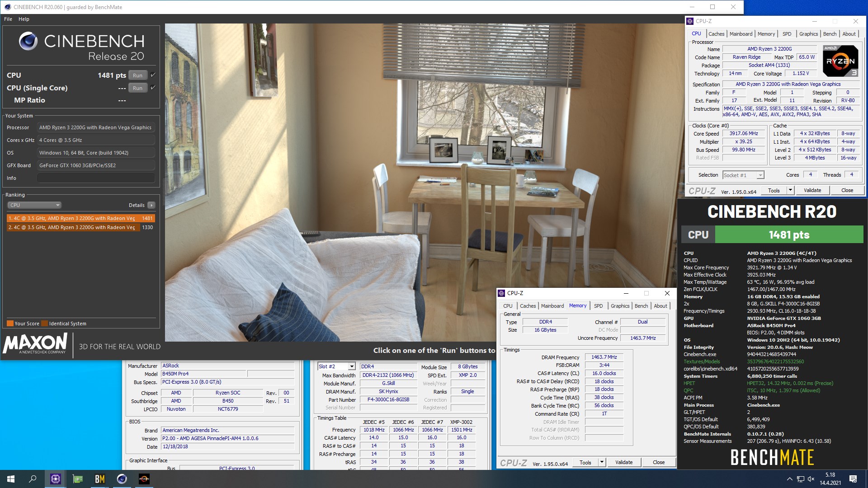Open Socket #1 selection dropdown
The width and height of the screenshot is (868, 488).
(x=743, y=175)
